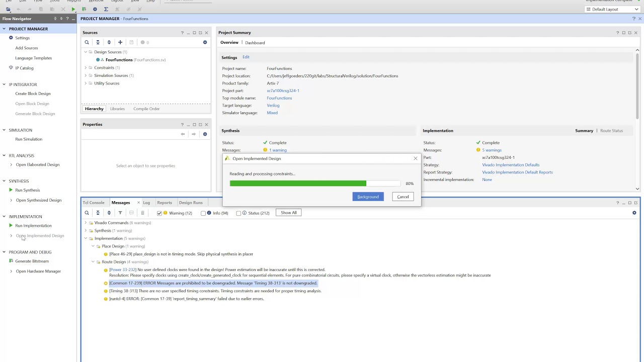Collapse the Route Design message group
This screenshot has height=362, width=644.
pos(93,262)
